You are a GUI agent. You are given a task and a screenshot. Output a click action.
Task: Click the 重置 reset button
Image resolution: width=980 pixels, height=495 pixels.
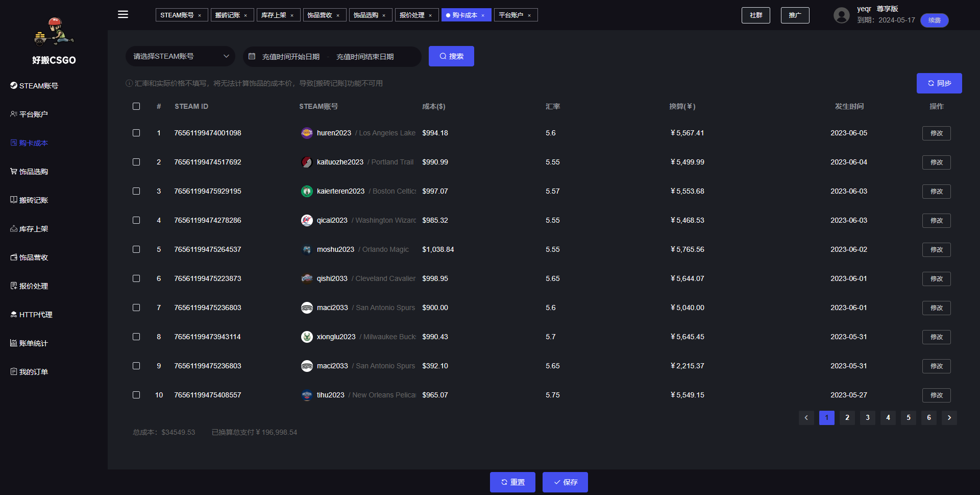[x=512, y=482]
